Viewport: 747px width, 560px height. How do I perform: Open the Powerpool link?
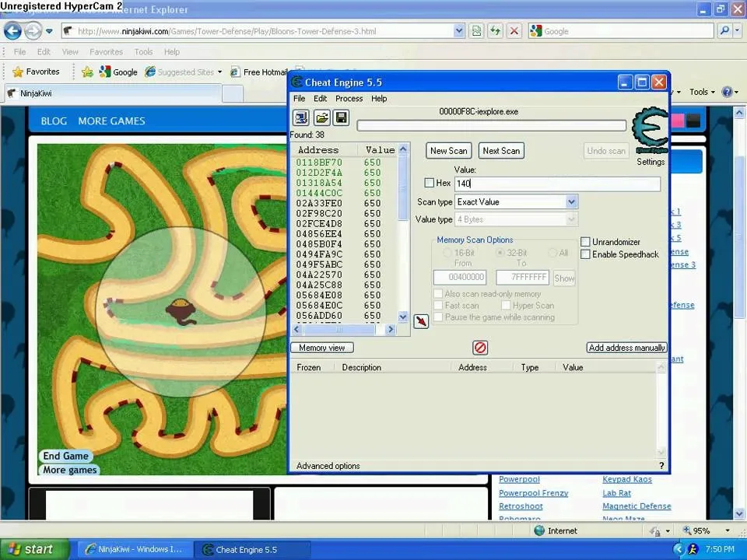pos(519,479)
